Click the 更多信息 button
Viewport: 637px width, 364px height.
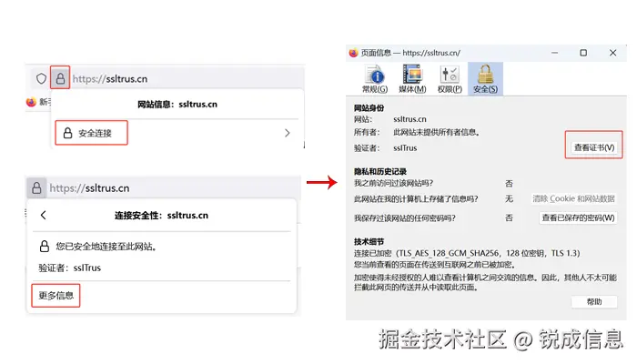click(x=56, y=296)
